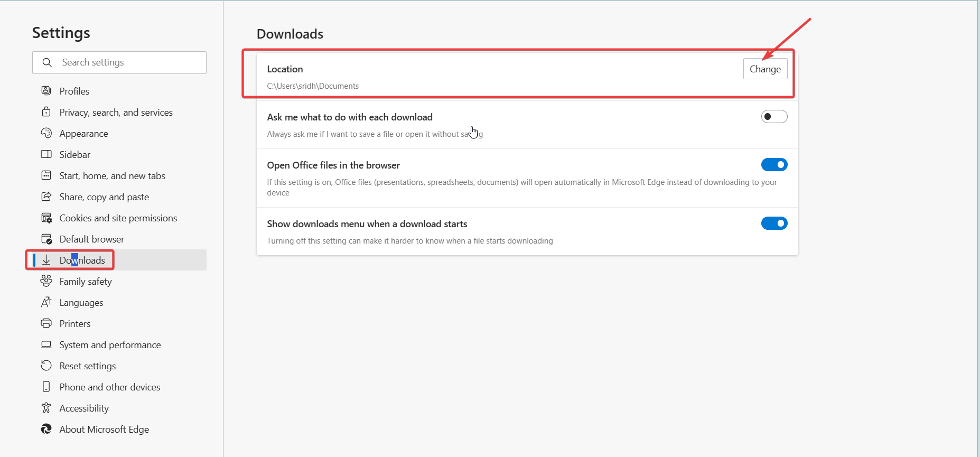Open Phone and other devices
Screen dimensions: 980x457
click(x=109, y=387)
